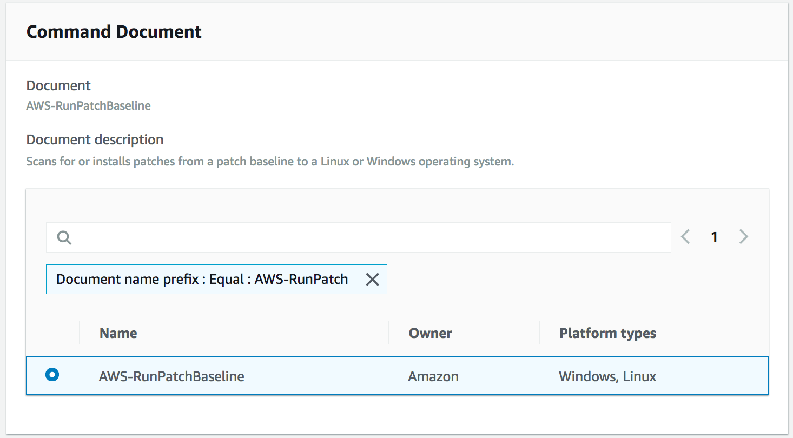Sort by the Owner column header

(430, 333)
